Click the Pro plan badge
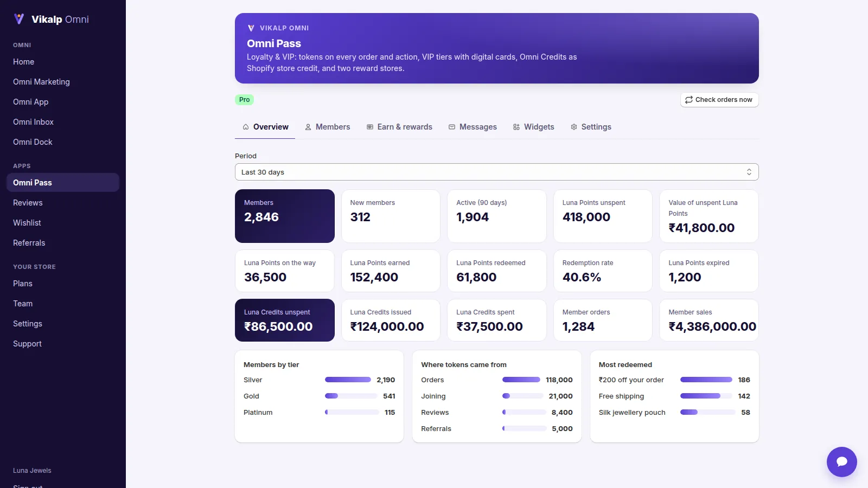 (x=244, y=100)
